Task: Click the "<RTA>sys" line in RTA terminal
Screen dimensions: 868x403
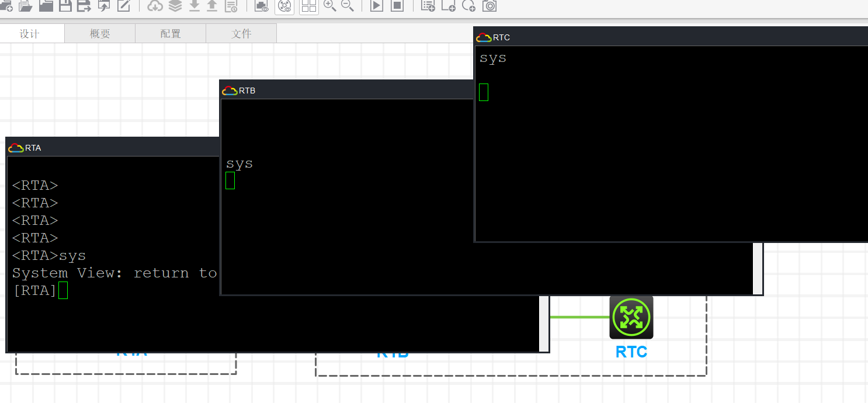Action: click(x=49, y=255)
